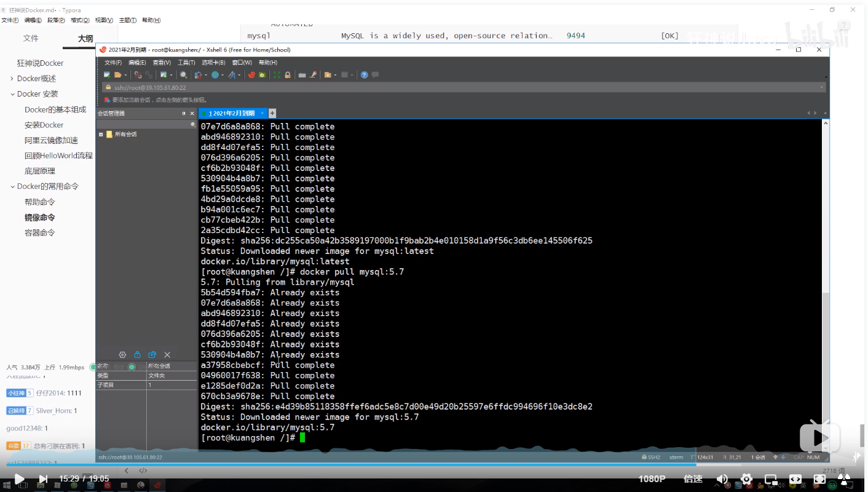Collapse the Docker 安装 outline section
The height and width of the screenshot is (492, 868).
[x=12, y=94]
